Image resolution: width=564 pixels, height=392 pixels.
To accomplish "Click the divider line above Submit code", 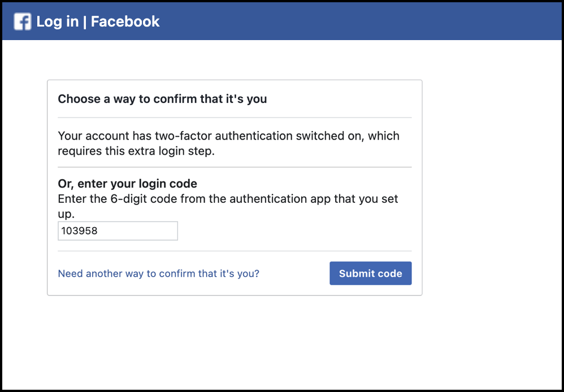I will (x=235, y=251).
